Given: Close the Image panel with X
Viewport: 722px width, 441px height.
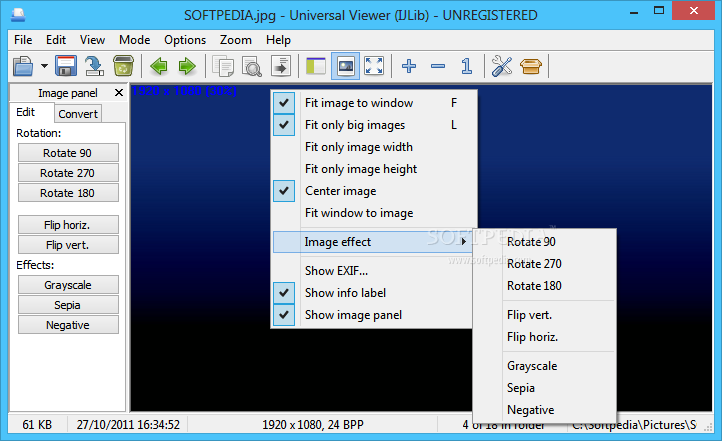Looking at the screenshot, I should tap(119, 93).
